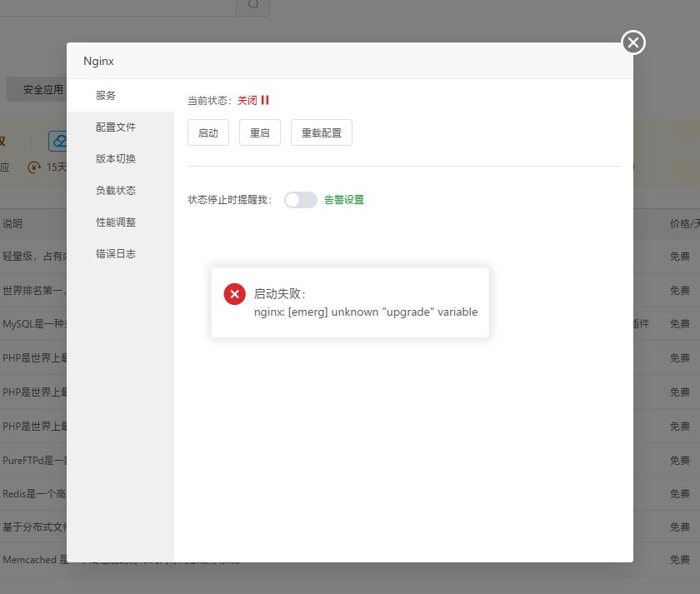Click the 15天 text in background banner
Screen dimensions: 700x594
57,167
